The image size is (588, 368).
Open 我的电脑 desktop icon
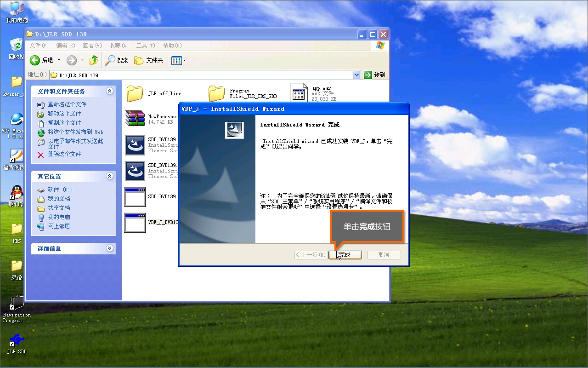[x=17, y=12]
